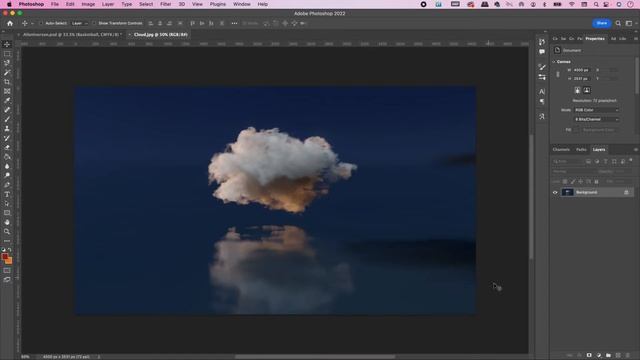
Task: Select the Clone Stamp tool
Action: pyautogui.click(x=7, y=129)
